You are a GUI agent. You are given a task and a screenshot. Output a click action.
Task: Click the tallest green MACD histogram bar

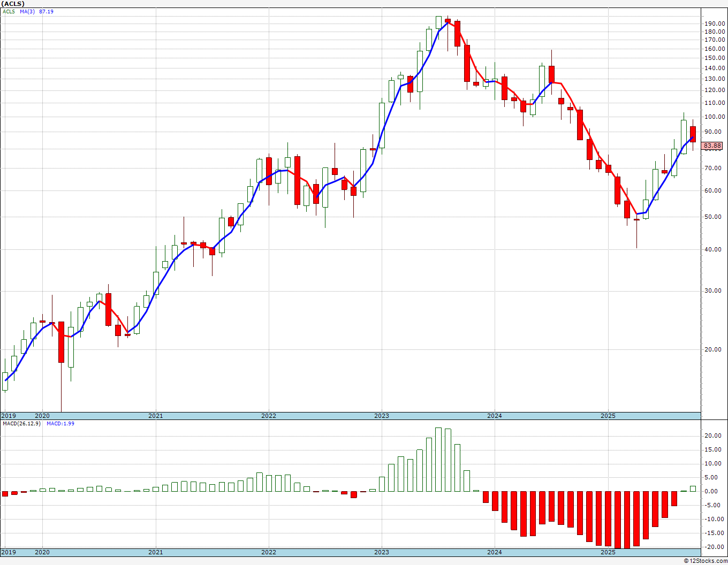click(438, 460)
